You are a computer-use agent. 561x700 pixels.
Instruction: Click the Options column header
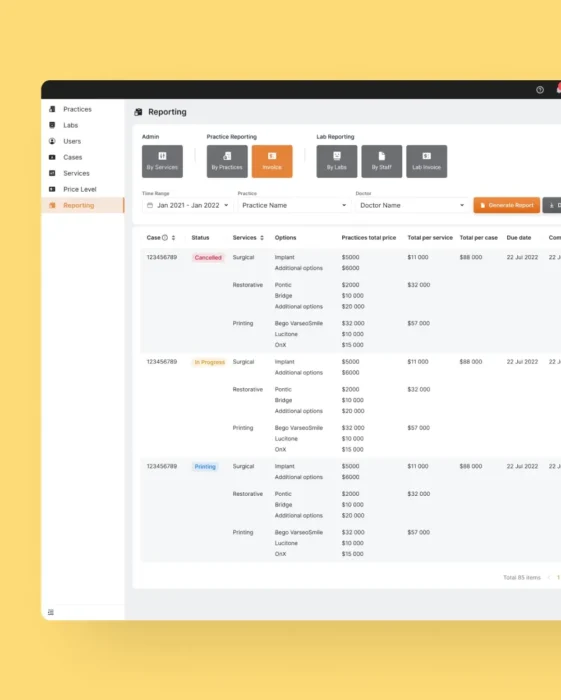click(x=285, y=238)
